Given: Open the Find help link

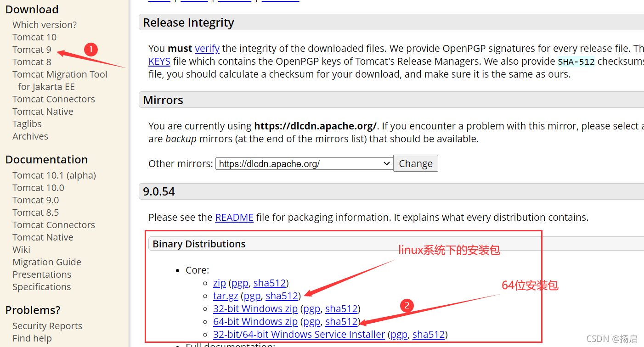Looking at the screenshot, I should click(32, 338).
